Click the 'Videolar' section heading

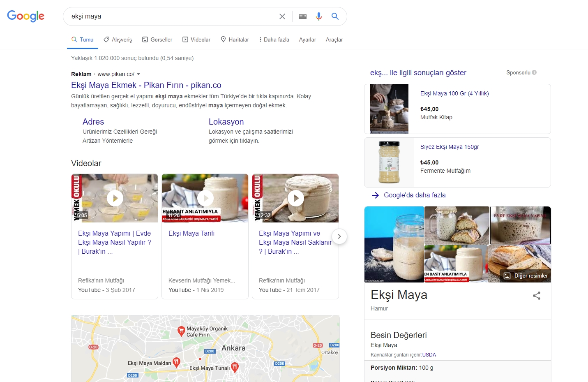(x=86, y=163)
